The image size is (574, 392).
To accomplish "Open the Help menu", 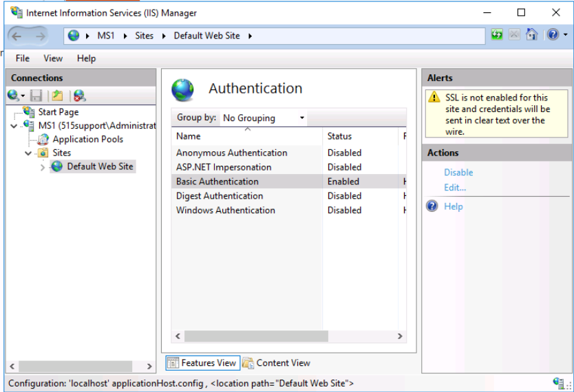I will pos(87,58).
